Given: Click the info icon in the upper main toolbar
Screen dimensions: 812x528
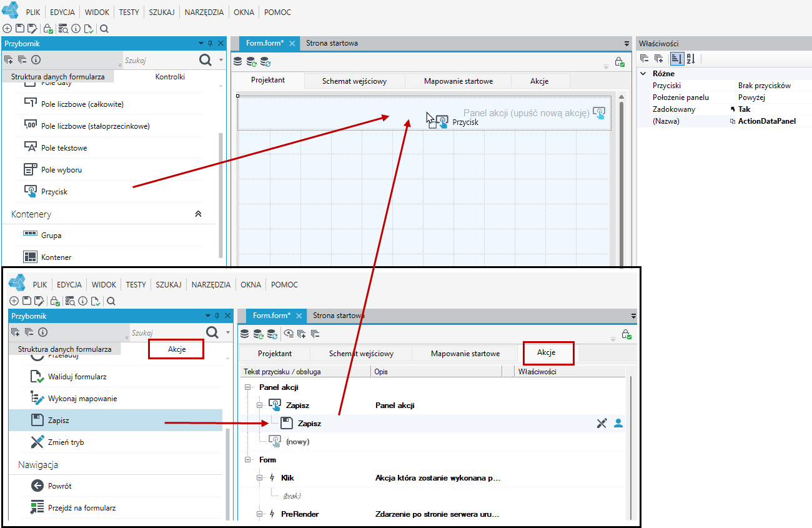Looking at the screenshot, I should click(x=76, y=28).
